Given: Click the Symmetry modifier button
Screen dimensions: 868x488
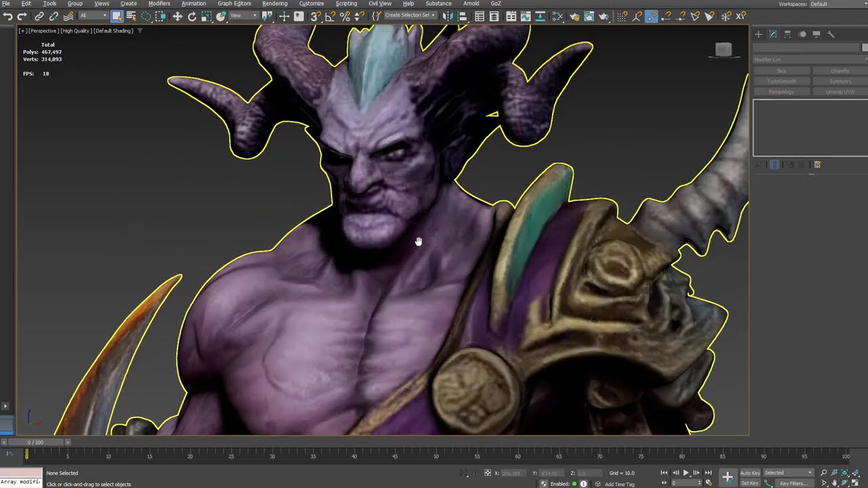Looking at the screenshot, I should point(840,81).
